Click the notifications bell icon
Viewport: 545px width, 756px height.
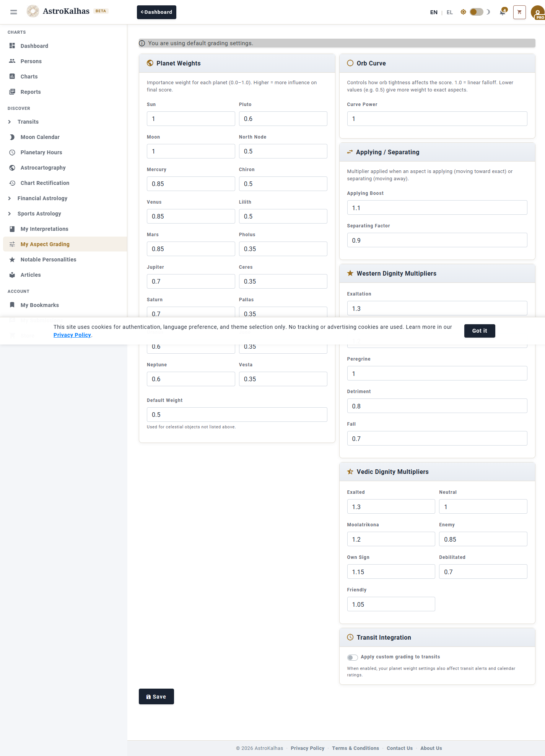point(503,12)
